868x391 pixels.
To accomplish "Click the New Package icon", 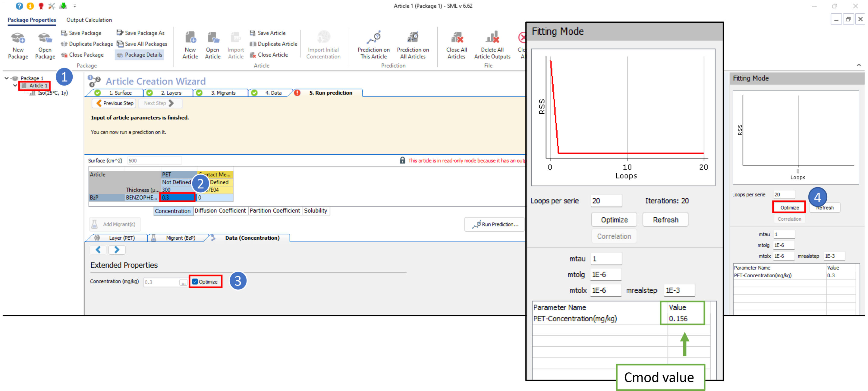I will pyautogui.click(x=18, y=38).
